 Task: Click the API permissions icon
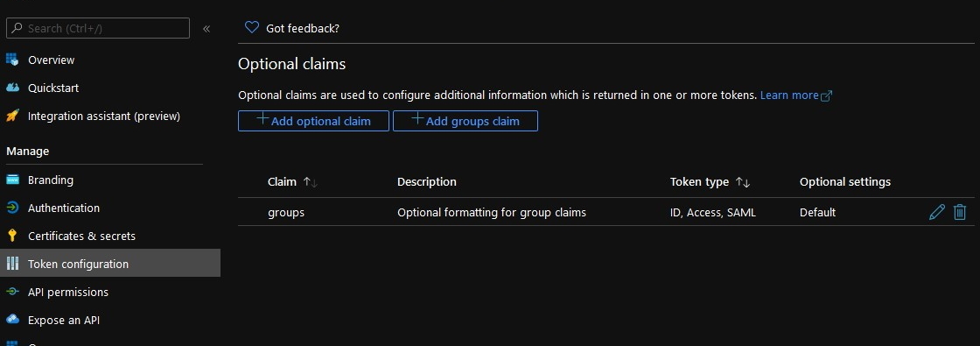[x=12, y=293]
